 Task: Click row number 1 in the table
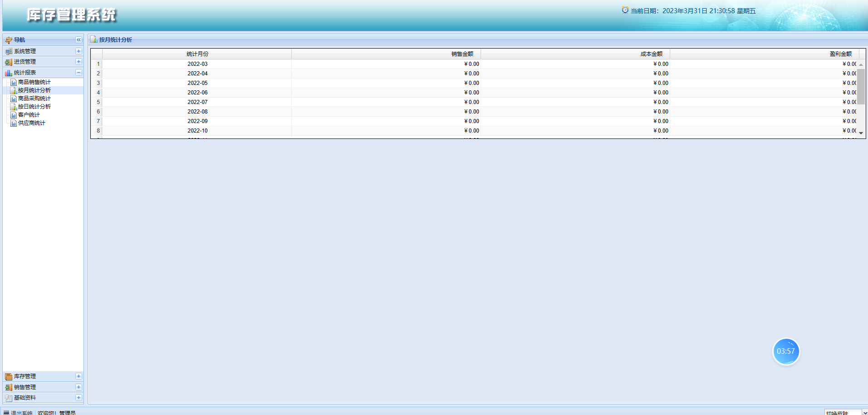tap(98, 64)
